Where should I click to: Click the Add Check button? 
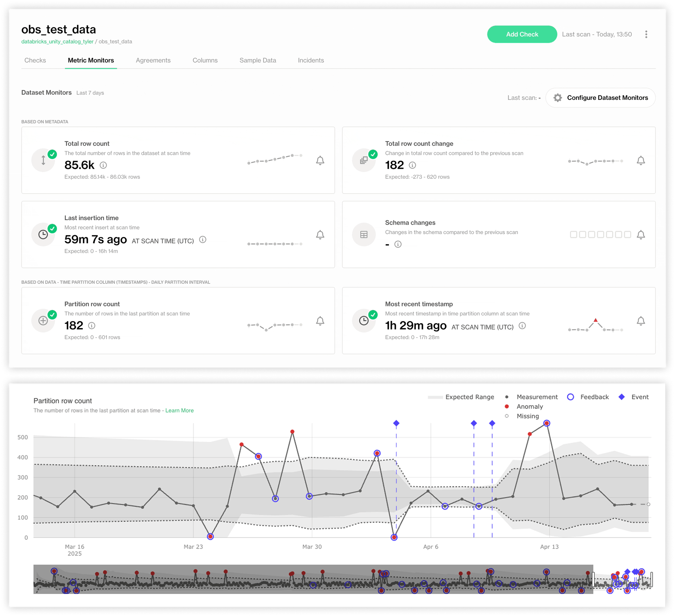tap(522, 34)
